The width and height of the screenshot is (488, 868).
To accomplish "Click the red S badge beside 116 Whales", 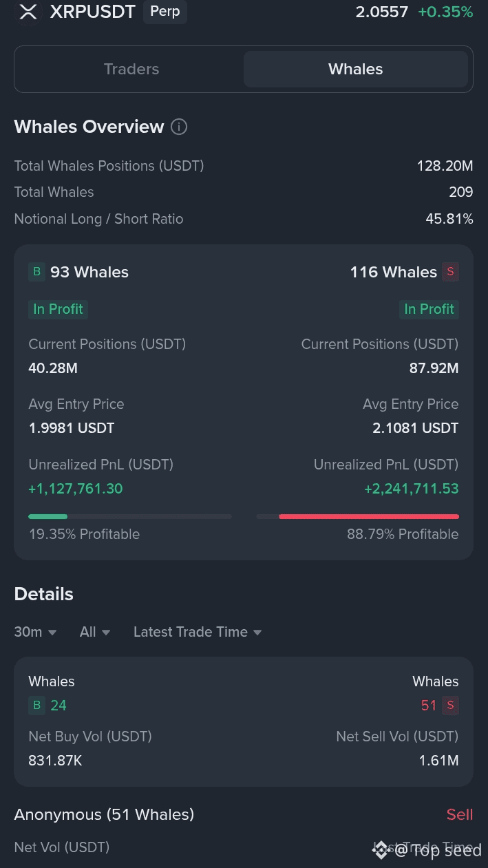I will [x=450, y=272].
